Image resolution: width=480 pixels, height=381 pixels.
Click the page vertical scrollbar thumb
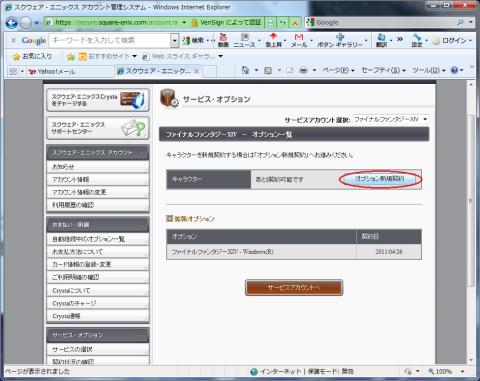(x=470, y=200)
